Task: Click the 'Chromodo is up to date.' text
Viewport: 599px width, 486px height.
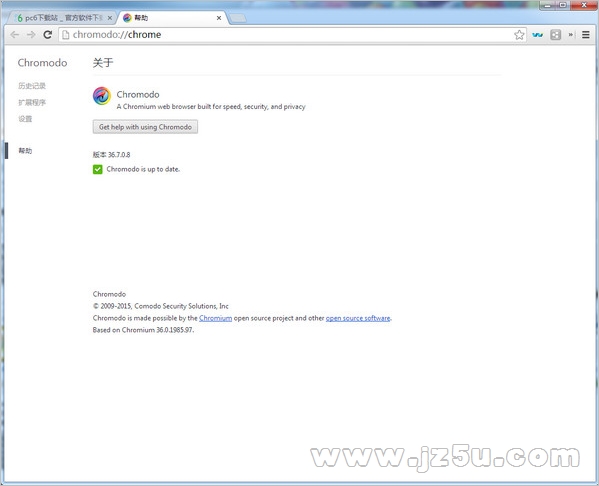Action: pos(143,169)
